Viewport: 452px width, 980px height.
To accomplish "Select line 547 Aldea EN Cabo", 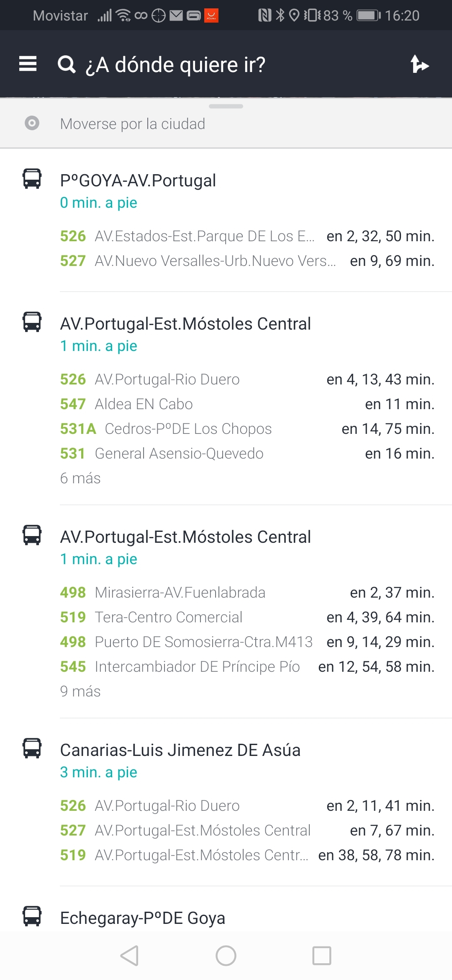I will pyautogui.click(x=247, y=404).
